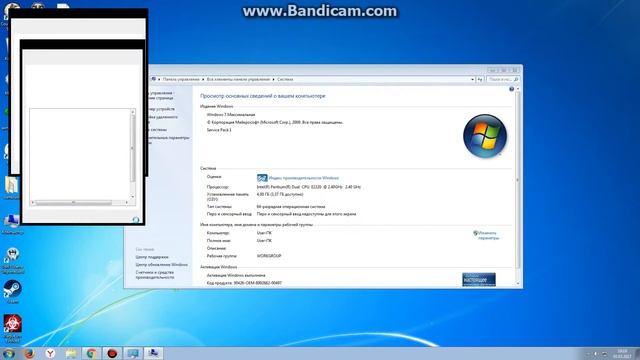Click the System control panel taskbar button
The width and height of the screenshot is (640, 360).
[x=153, y=353]
